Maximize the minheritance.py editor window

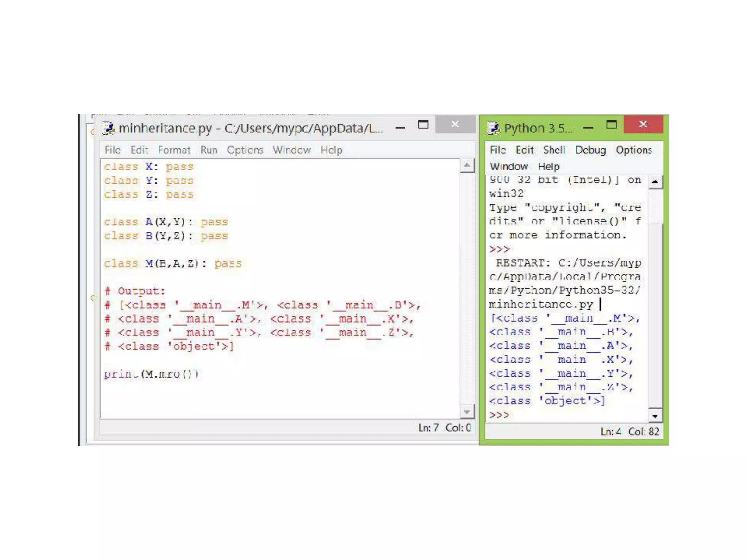(423, 125)
